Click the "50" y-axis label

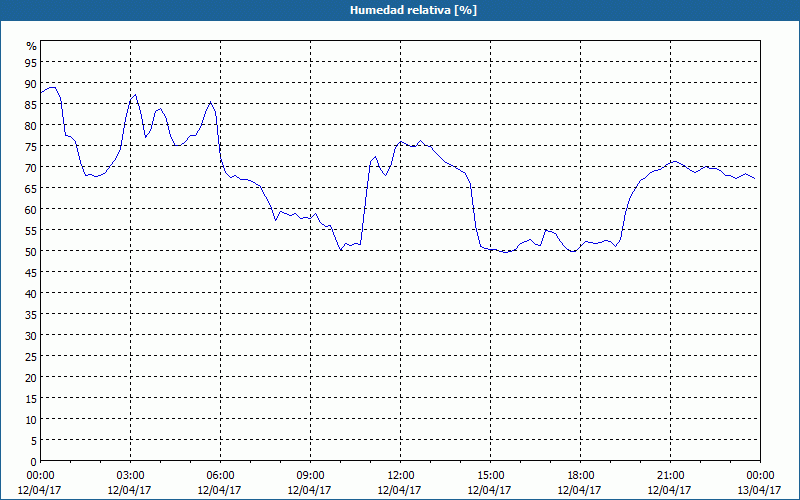(31, 251)
